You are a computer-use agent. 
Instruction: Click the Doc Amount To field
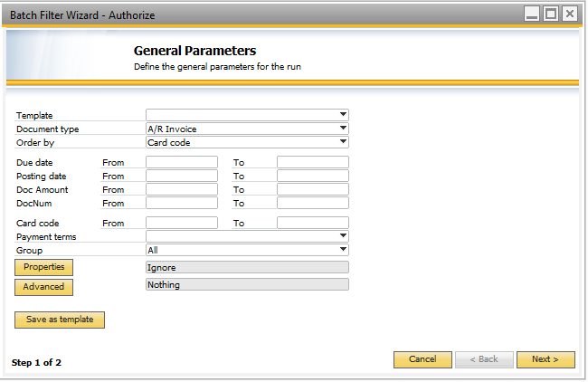pos(313,189)
